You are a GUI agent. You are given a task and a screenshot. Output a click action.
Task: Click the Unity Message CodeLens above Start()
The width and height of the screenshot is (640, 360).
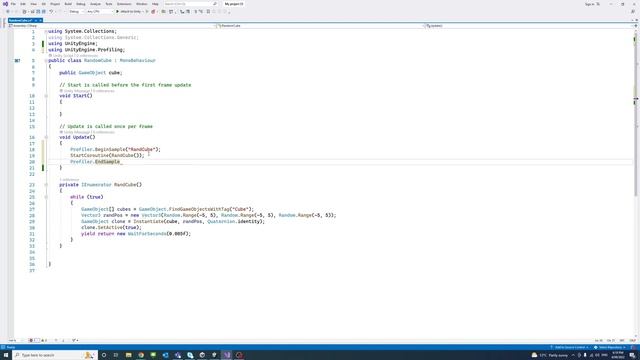(x=87, y=91)
